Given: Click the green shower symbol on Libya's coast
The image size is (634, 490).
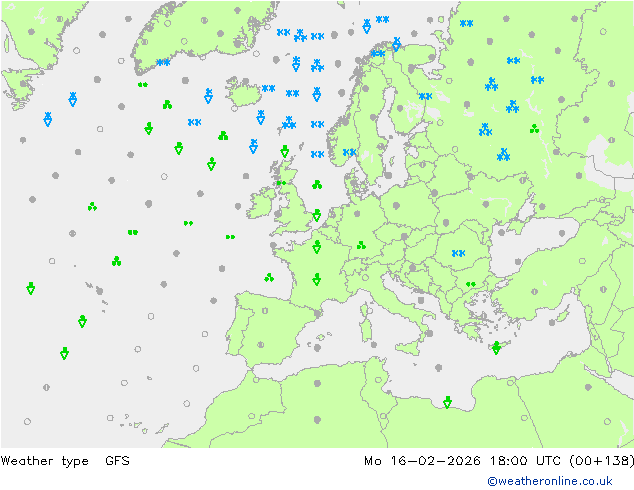Looking at the screenshot, I should 447,402.
